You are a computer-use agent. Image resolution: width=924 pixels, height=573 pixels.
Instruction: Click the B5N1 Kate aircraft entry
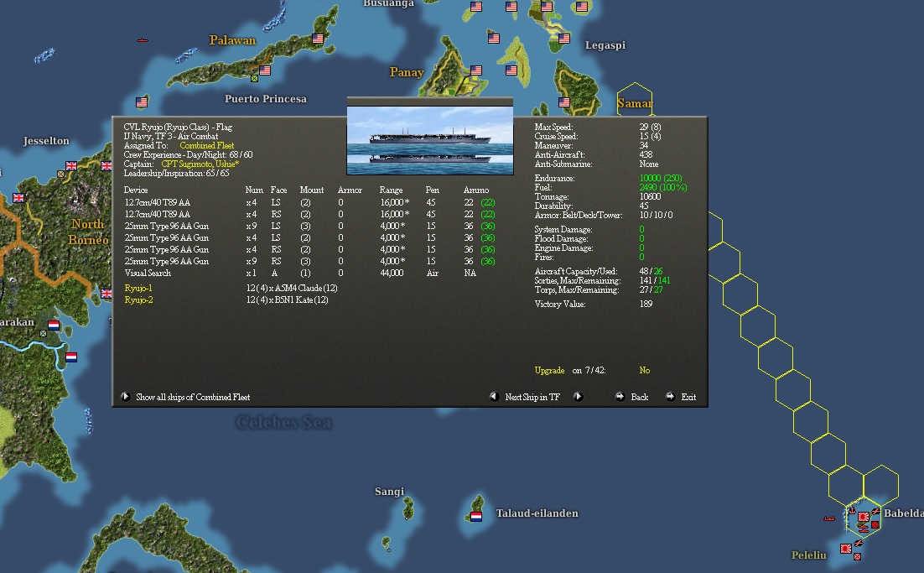tap(287, 300)
